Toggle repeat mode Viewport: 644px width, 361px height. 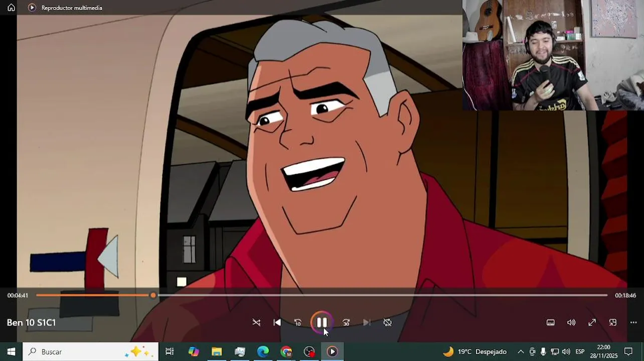point(387,322)
